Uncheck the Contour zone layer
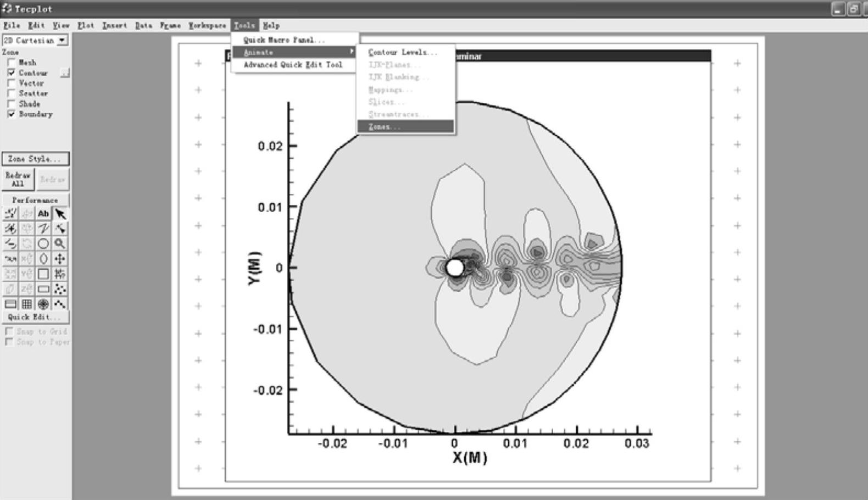Viewport: 868px width, 500px height. pyautogui.click(x=12, y=73)
